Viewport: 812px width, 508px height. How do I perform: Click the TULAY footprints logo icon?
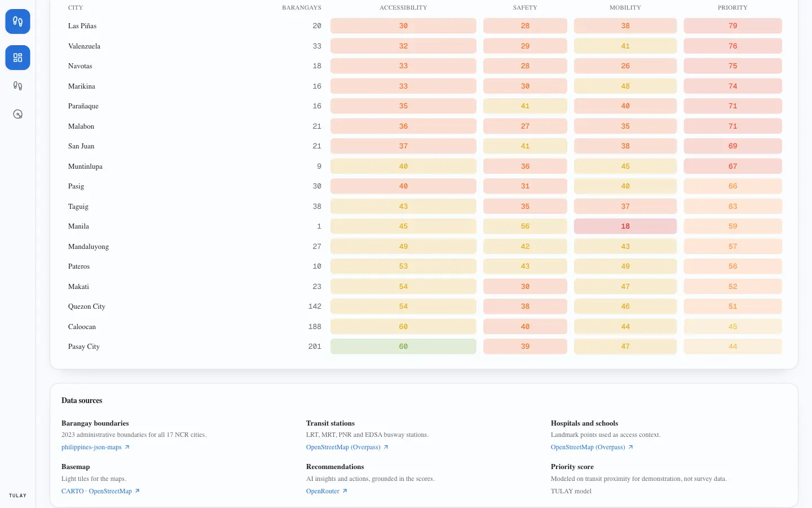click(17, 21)
